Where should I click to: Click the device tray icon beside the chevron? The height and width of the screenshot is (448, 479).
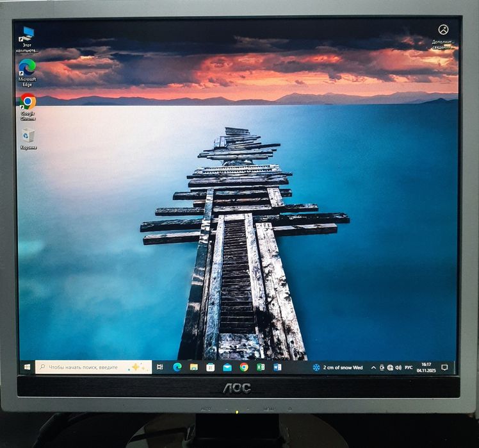coord(382,368)
